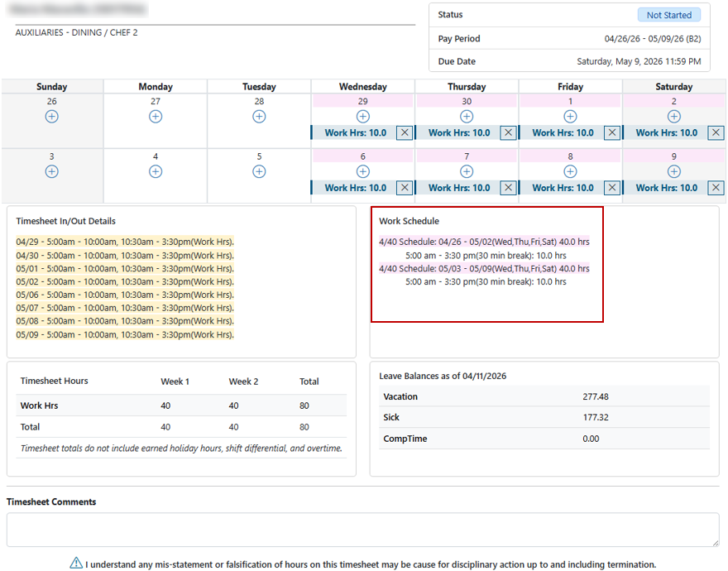Click the Sick balance value 177.32
728x571 pixels.
pyautogui.click(x=596, y=417)
